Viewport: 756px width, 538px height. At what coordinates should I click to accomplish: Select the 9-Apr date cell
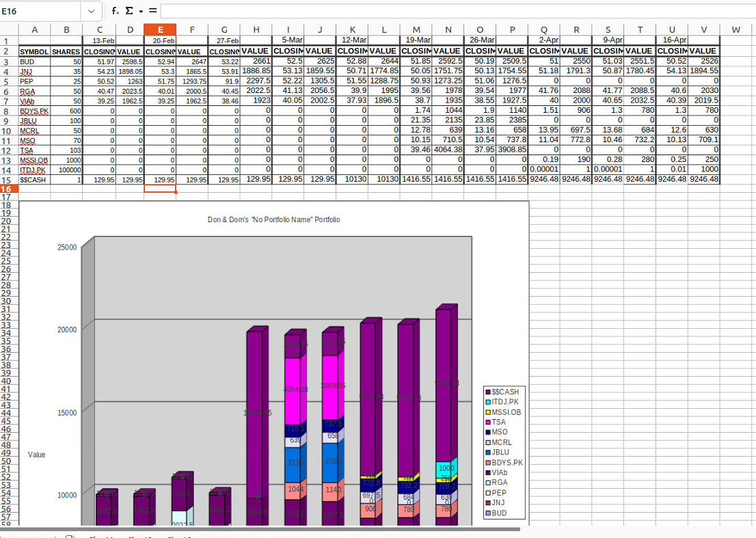[608, 40]
